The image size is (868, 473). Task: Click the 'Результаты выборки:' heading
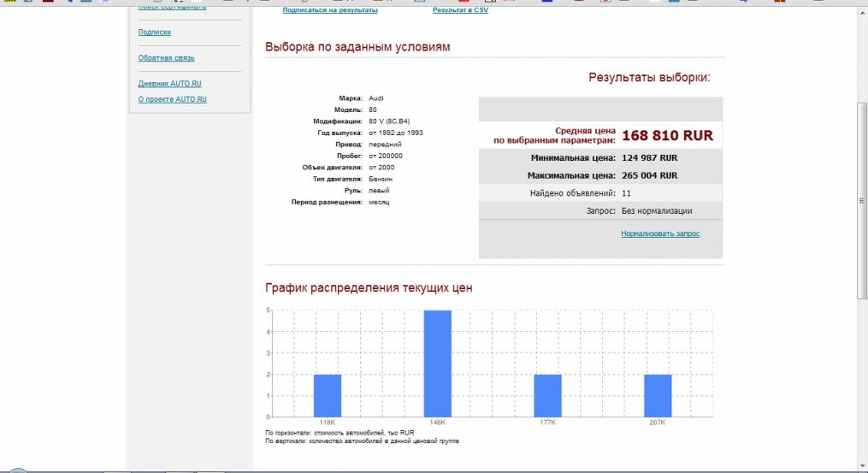point(649,78)
